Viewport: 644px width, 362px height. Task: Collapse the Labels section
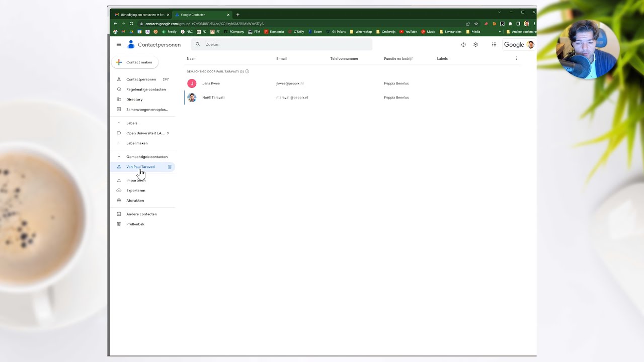click(119, 123)
